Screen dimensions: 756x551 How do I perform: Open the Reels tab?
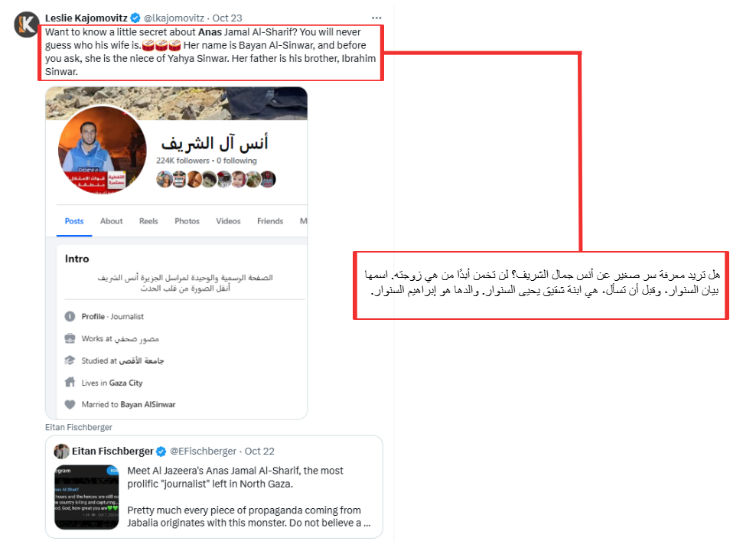[148, 221]
